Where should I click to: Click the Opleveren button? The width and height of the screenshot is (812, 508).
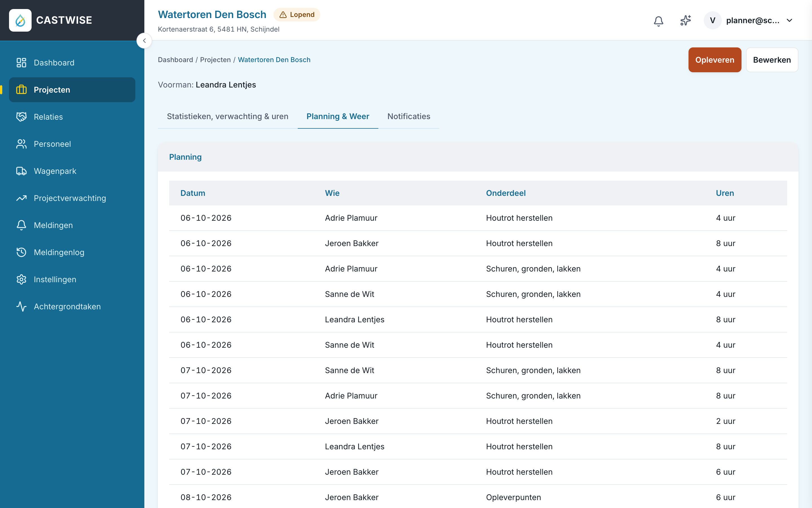(x=715, y=60)
